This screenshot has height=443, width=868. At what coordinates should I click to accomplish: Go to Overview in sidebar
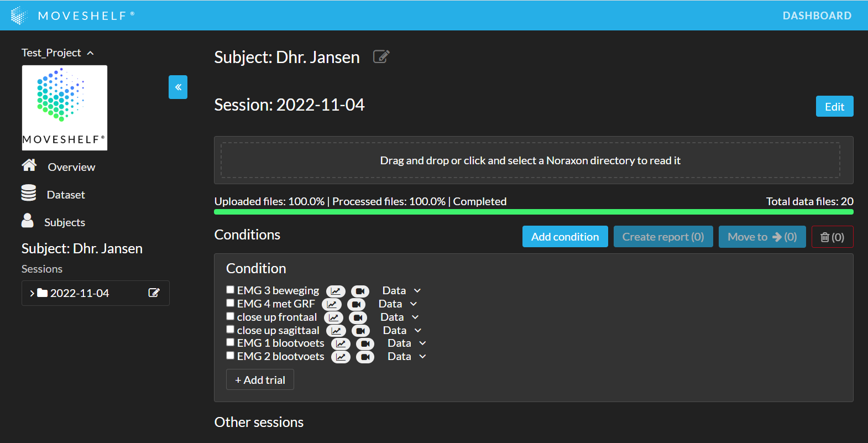point(71,167)
